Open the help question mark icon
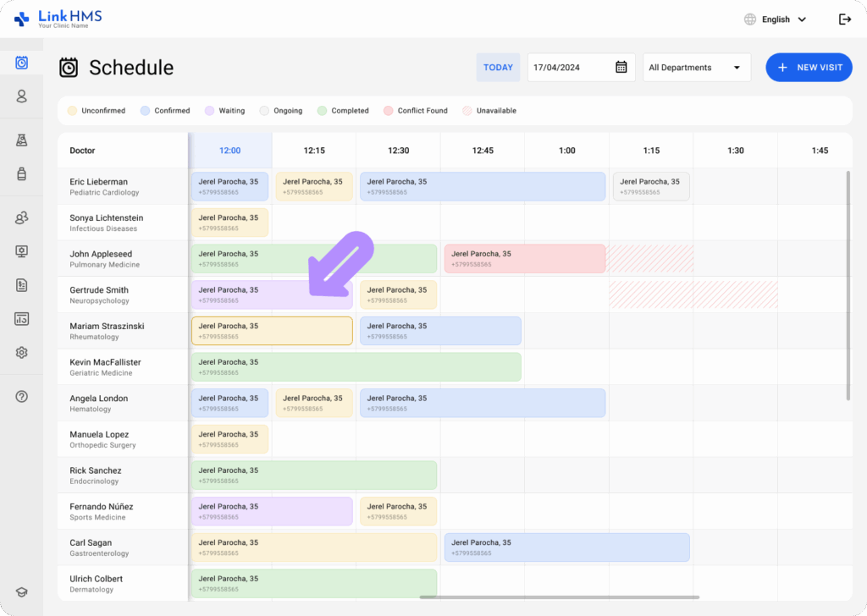This screenshot has height=616, width=867. tap(22, 396)
